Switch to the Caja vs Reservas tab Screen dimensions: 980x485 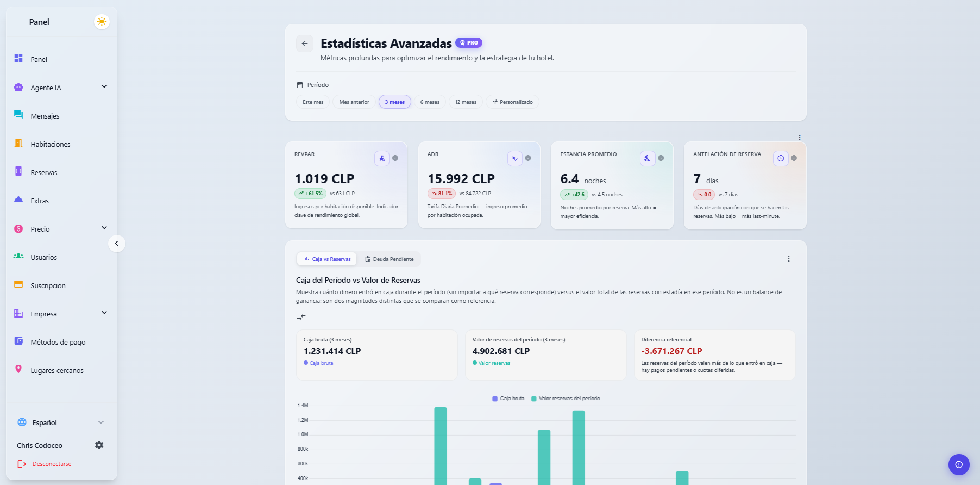point(327,259)
